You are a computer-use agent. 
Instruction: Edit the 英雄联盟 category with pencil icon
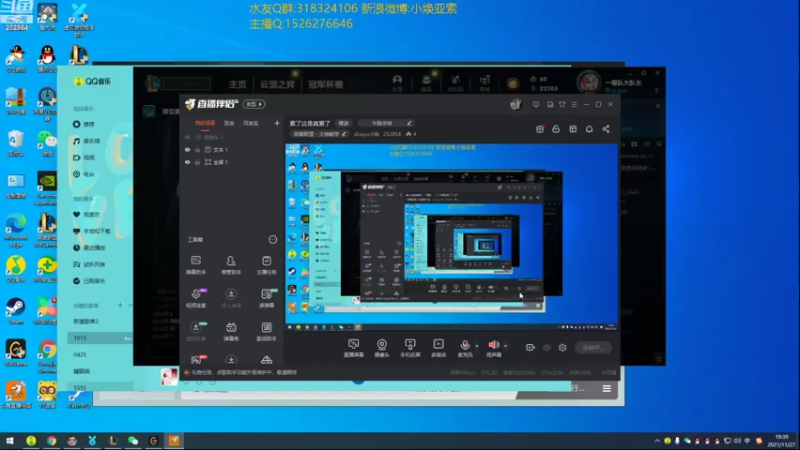(x=344, y=134)
